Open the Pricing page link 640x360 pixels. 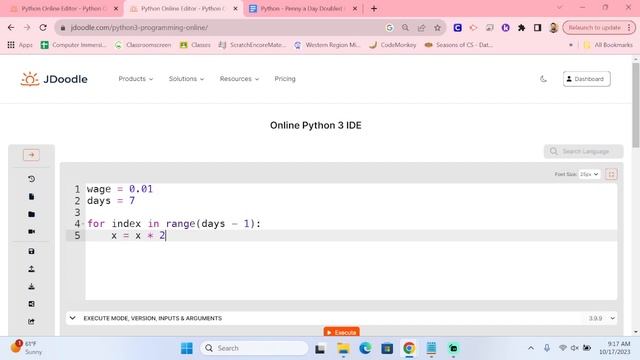coord(285,79)
